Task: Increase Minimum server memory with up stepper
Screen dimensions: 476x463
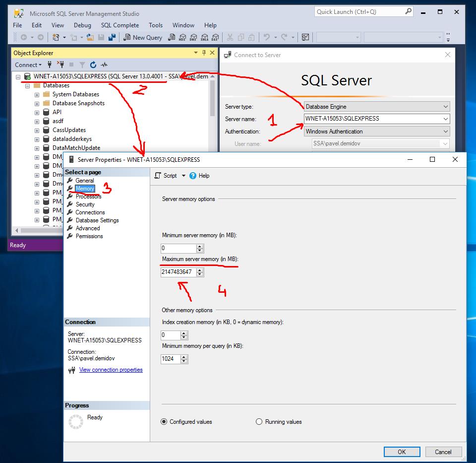Action: [x=200, y=246]
